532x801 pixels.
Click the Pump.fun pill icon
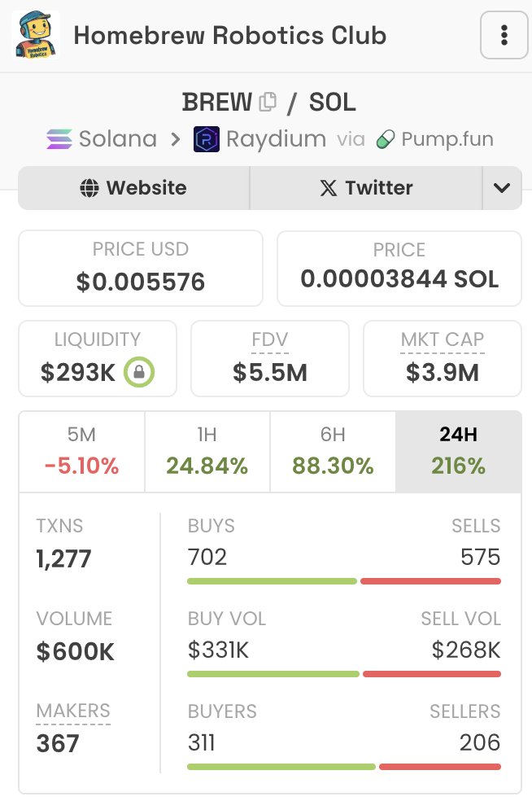386,139
